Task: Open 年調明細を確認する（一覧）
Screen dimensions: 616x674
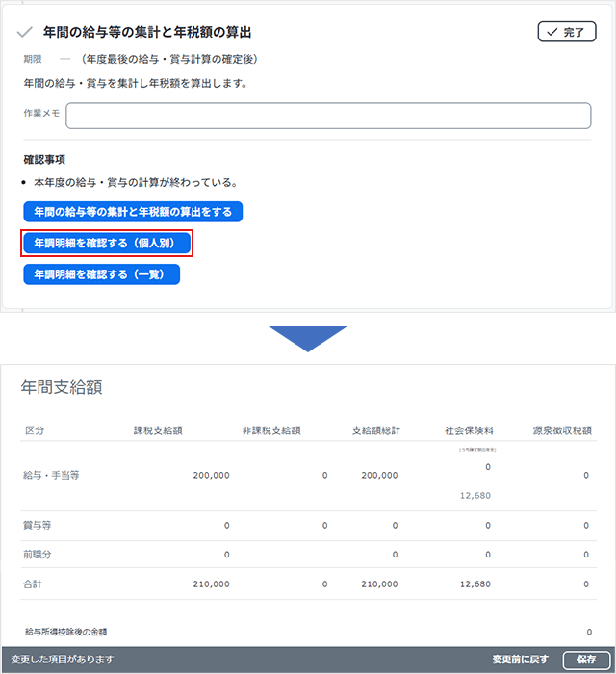Action: [101, 275]
